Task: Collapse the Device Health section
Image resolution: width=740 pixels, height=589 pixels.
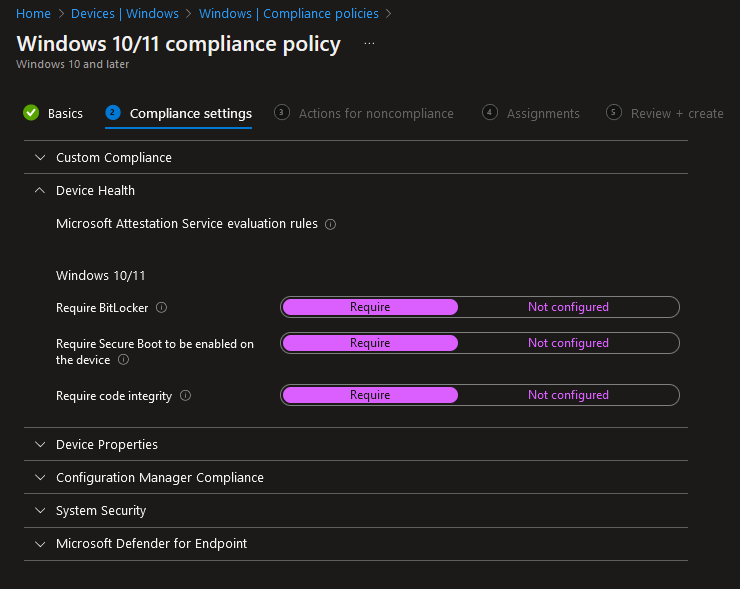Action: pos(356,191)
